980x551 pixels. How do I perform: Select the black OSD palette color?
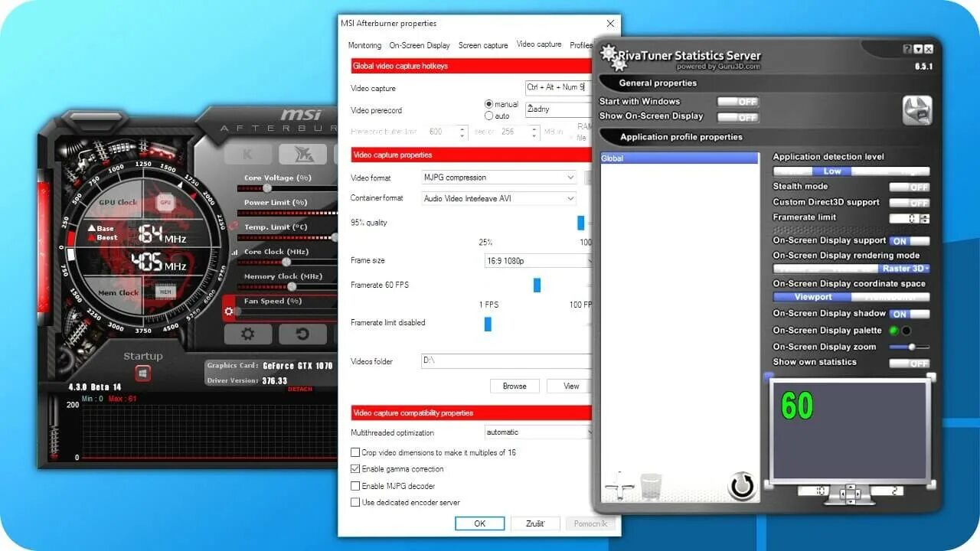point(906,331)
